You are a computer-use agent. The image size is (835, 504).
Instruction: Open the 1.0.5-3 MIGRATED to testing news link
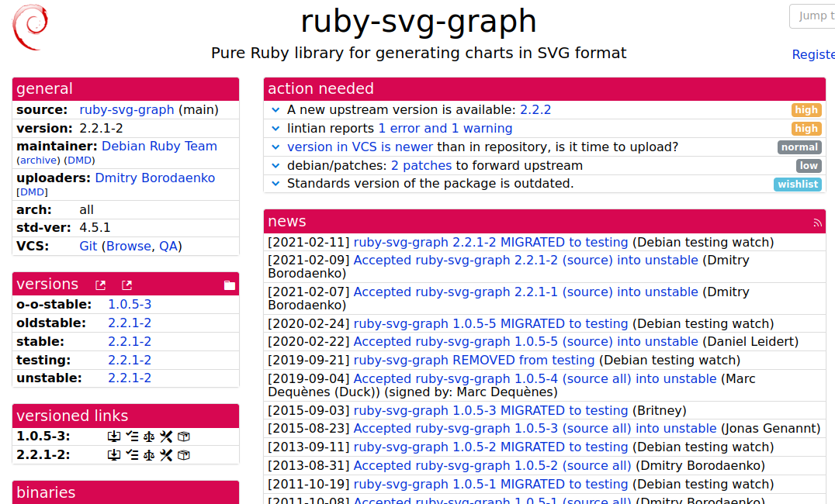point(491,411)
